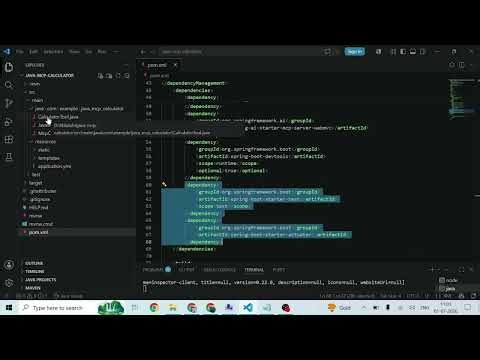
Task: Maximize the terminal panel size
Action: (x=461, y=269)
